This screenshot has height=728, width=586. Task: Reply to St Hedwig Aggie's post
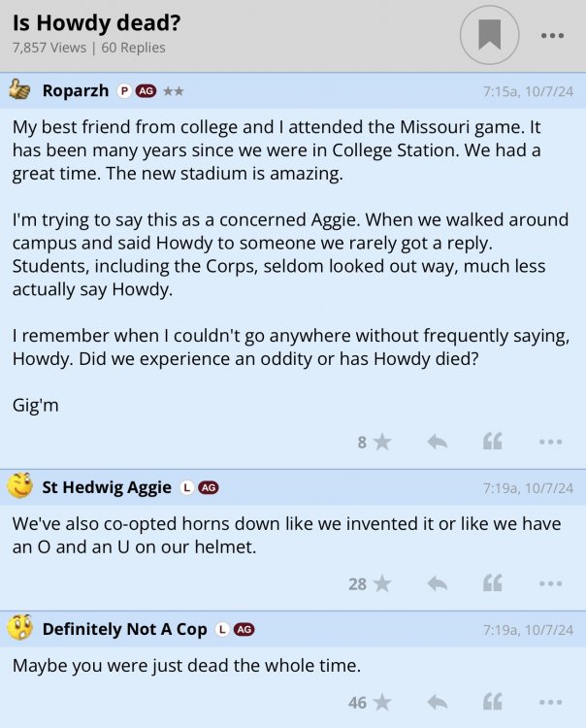438,583
